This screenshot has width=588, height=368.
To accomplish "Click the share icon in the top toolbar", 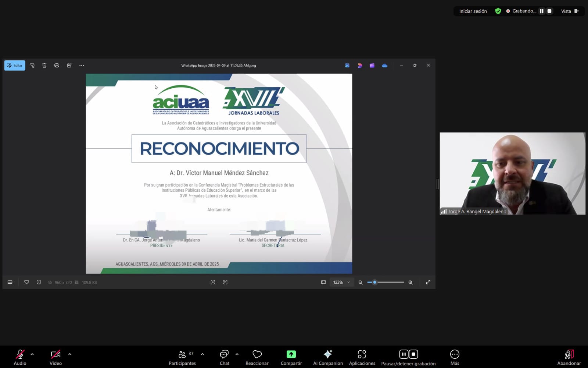I will 69,65.
